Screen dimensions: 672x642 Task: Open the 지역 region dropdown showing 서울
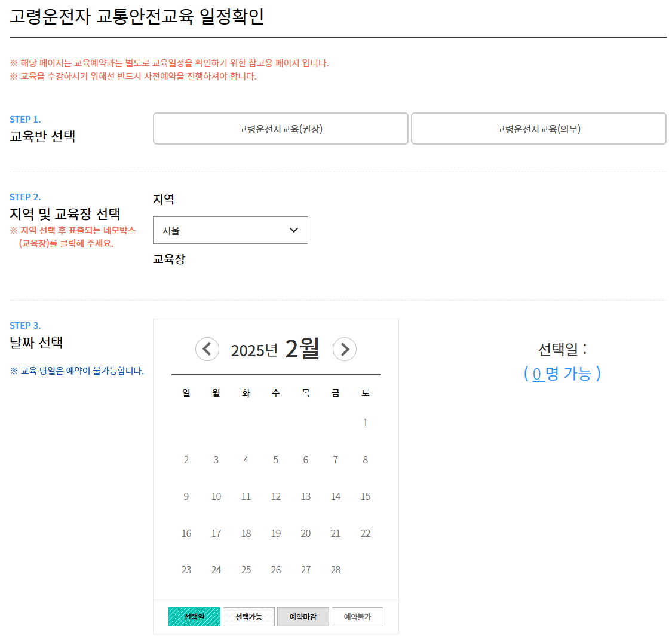(231, 230)
